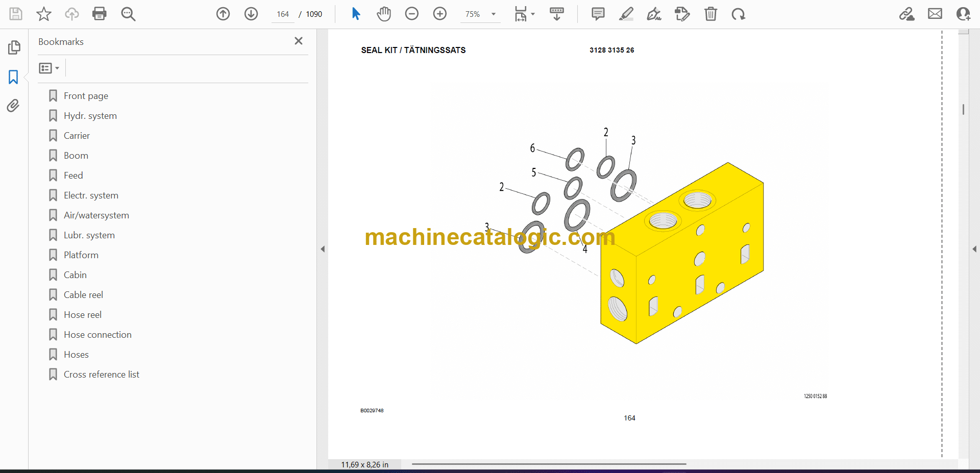Image resolution: width=980 pixels, height=473 pixels.
Task: Click the page number input field
Action: pyautogui.click(x=283, y=14)
